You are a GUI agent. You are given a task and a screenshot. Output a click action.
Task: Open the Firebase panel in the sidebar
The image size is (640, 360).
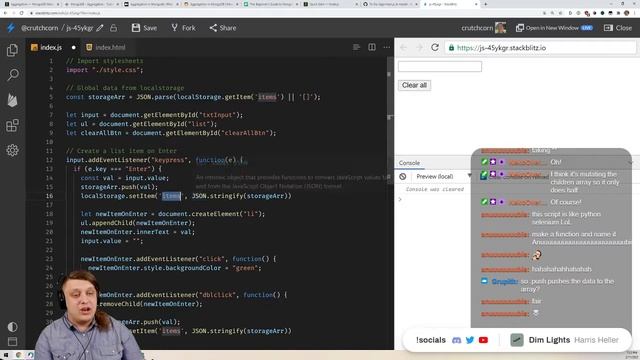click(12, 100)
